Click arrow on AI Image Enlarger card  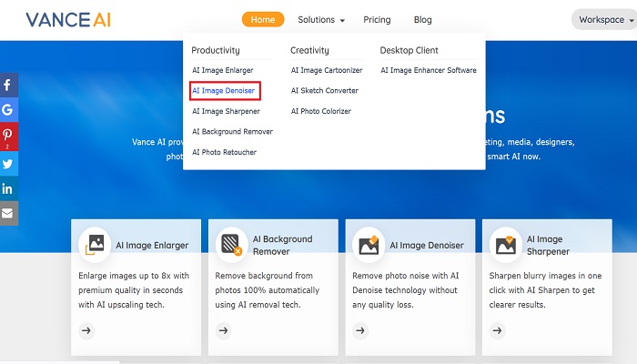pyautogui.click(x=86, y=330)
